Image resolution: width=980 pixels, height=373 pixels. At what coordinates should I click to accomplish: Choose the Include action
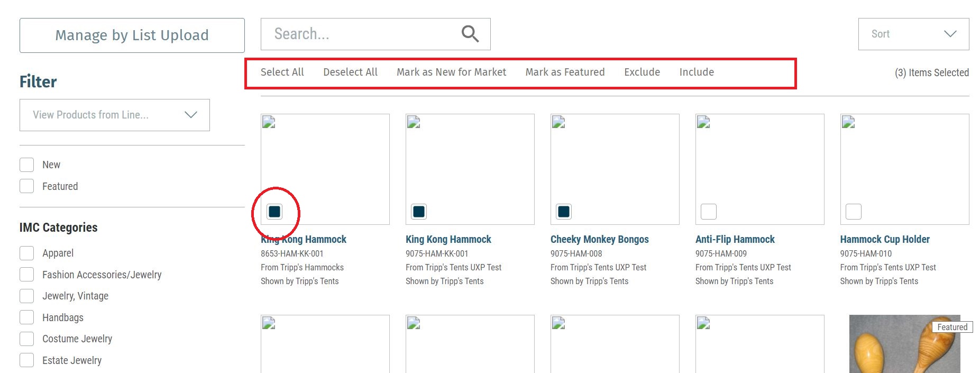pyautogui.click(x=697, y=72)
